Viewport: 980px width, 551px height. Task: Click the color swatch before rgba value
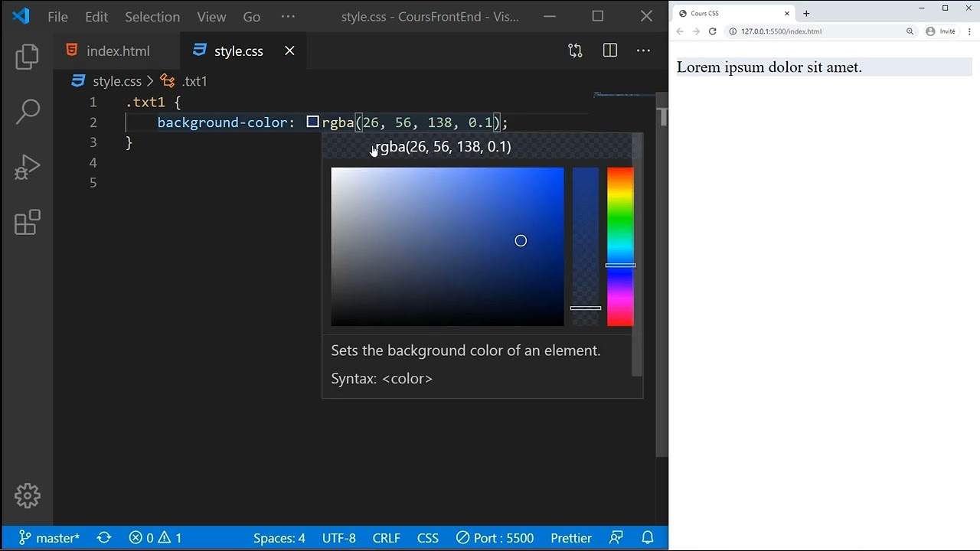[312, 122]
